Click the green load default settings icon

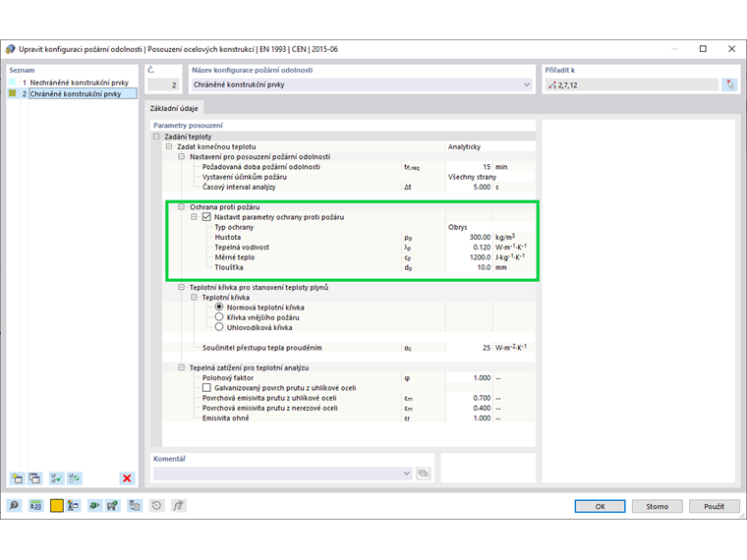[94, 506]
